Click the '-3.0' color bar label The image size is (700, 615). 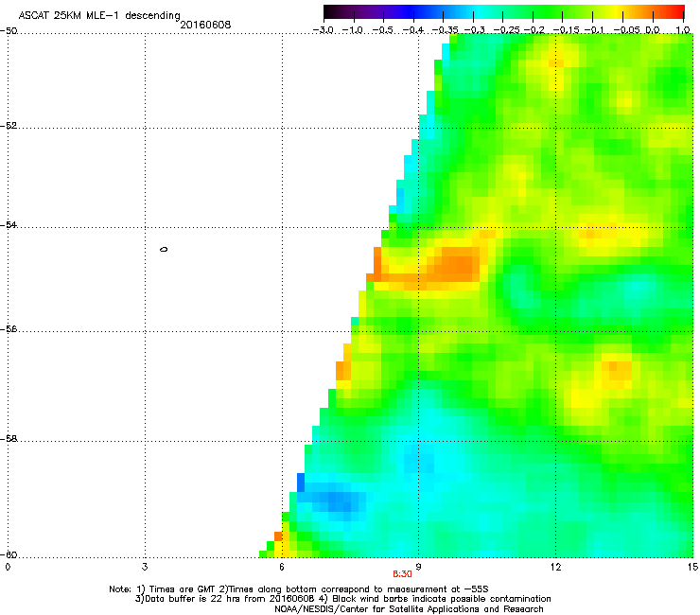[x=323, y=30]
